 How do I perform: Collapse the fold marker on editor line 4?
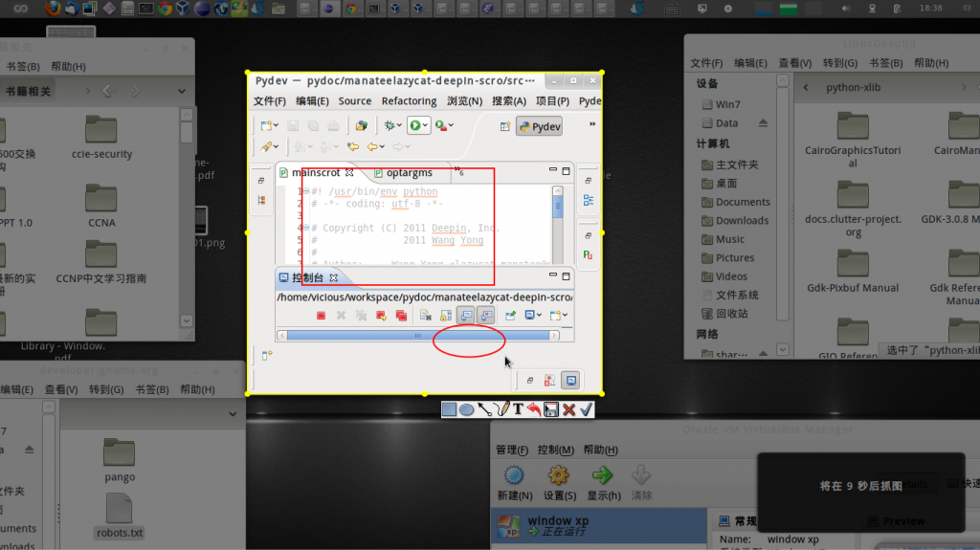pyautogui.click(x=306, y=228)
